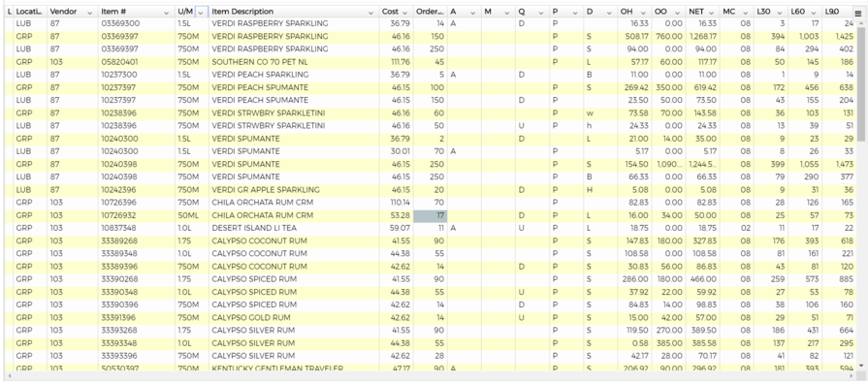The width and height of the screenshot is (868, 384).
Task: Expand the Item # column dropdown arrow
Action: click(x=167, y=13)
